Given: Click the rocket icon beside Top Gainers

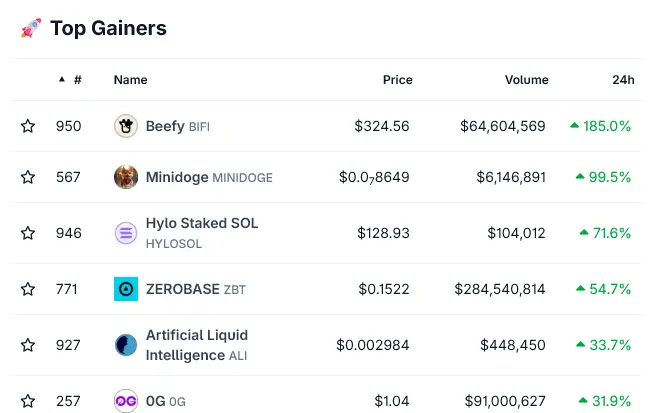Looking at the screenshot, I should pos(30,29).
